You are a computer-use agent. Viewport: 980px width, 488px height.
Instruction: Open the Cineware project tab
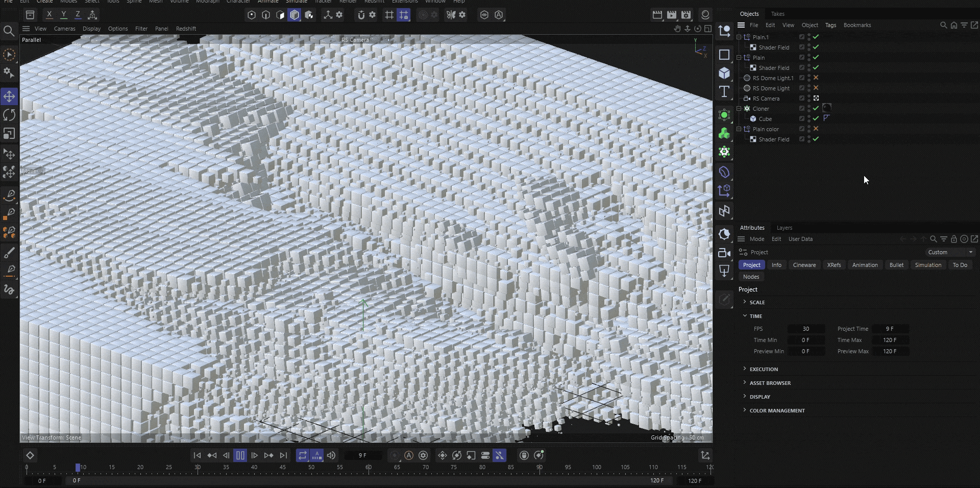point(804,265)
